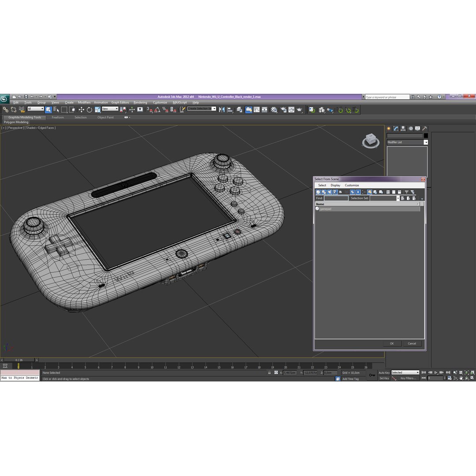The image size is (476, 476).
Task: Open the Edit menu
Action: point(16,103)
